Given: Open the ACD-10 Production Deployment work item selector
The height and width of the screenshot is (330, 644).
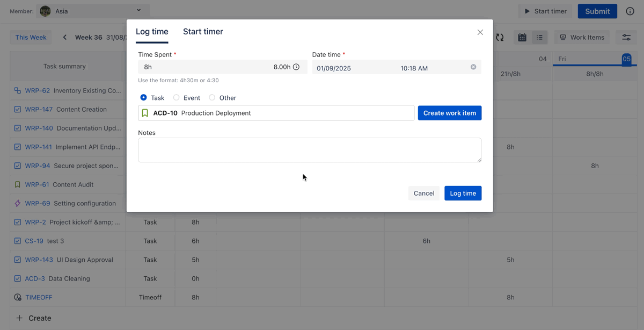Looking at the screenshot, I should [x=276, y=113].
